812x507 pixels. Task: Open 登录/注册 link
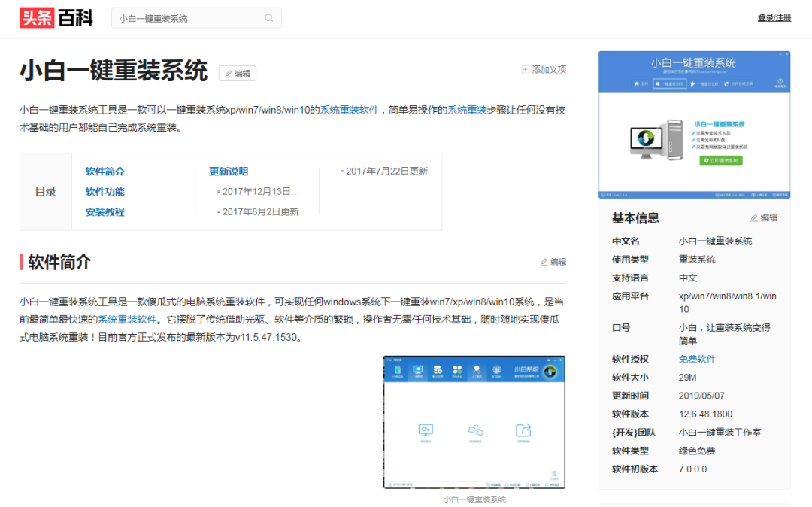coord(774,17)
